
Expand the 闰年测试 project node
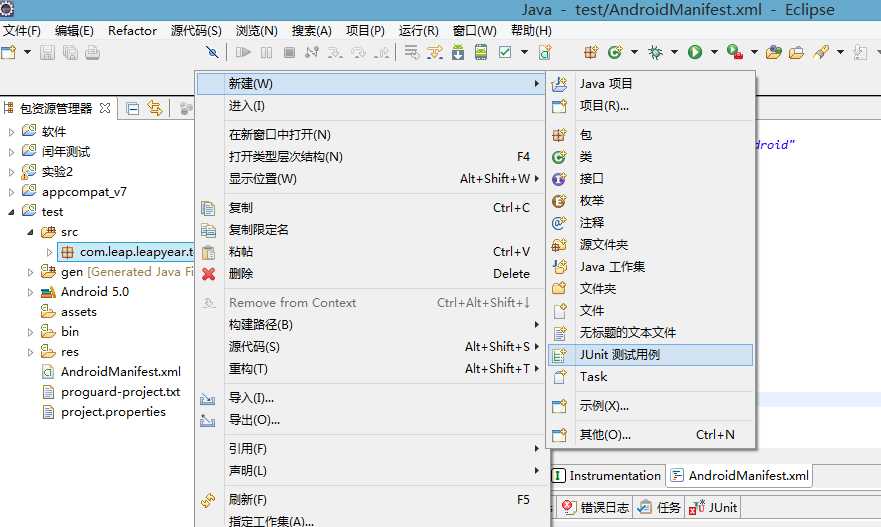click(x=11, y=152)
